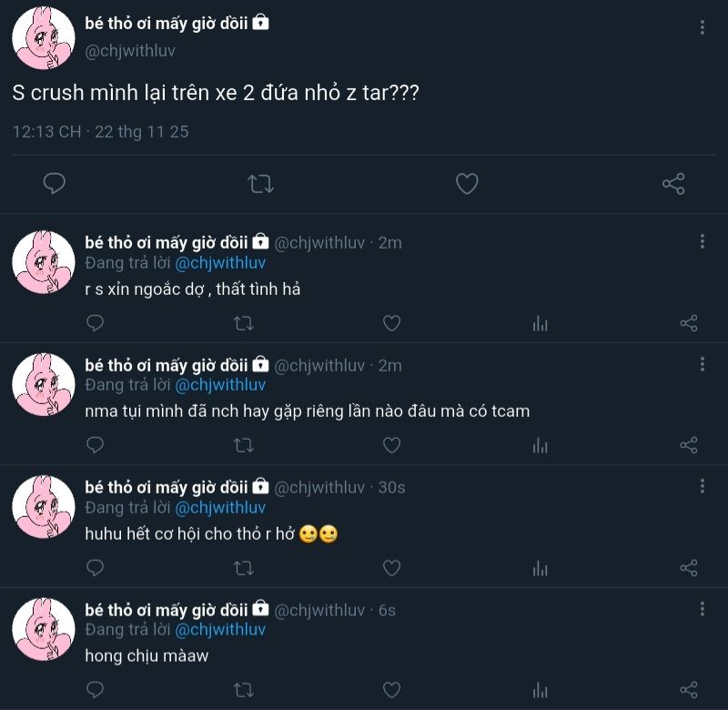View analytics for 'thất tình hả' reply
728x710 pixels.
[x=540, y=323]
